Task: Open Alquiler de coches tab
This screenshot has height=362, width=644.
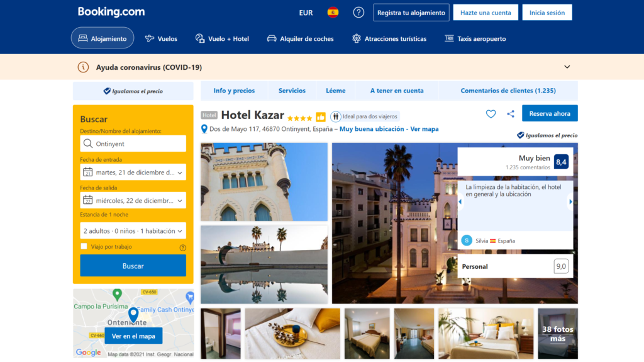Action: pos(301,38)
